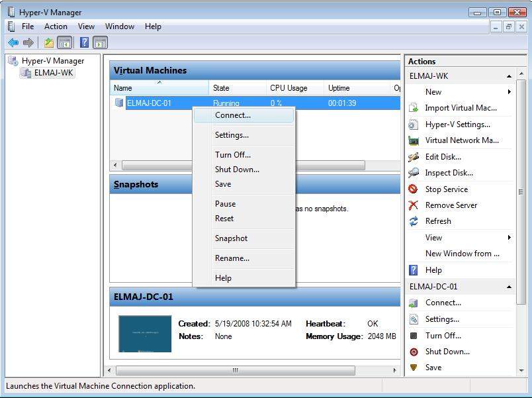Image resolution: width=532 pixels, height=398 pixels.
Task: Sort virtual machines by CPU Usage column
Action: point(295,88)
